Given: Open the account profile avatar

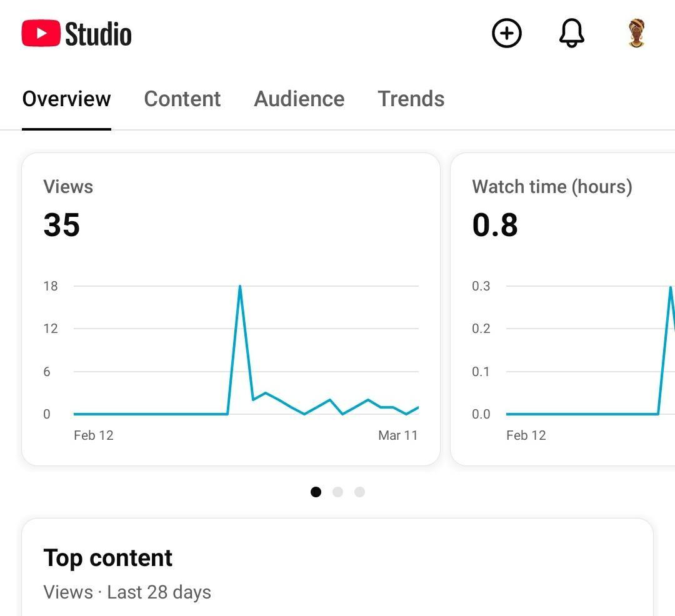Looking at the screenshot, I should 636,33.
